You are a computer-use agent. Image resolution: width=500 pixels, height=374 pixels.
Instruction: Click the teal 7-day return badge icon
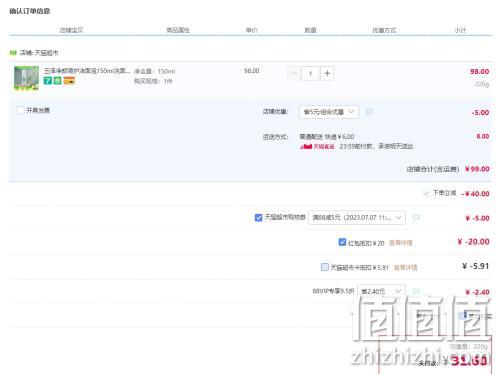point(48,81)
